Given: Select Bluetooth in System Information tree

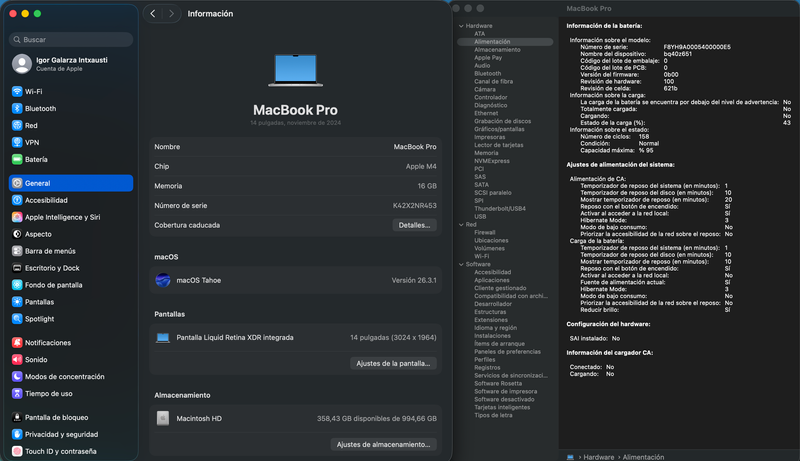Looking at the screenshot, I should tap(488, 73).
